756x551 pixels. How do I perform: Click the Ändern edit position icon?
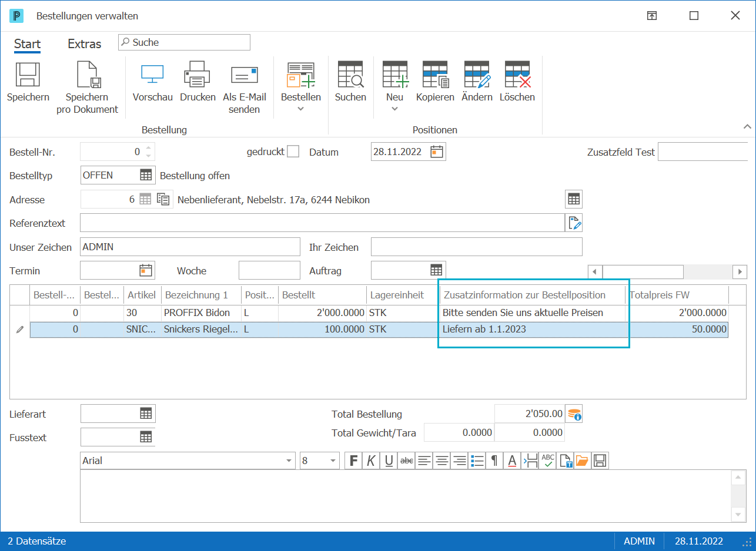(477, 74)
